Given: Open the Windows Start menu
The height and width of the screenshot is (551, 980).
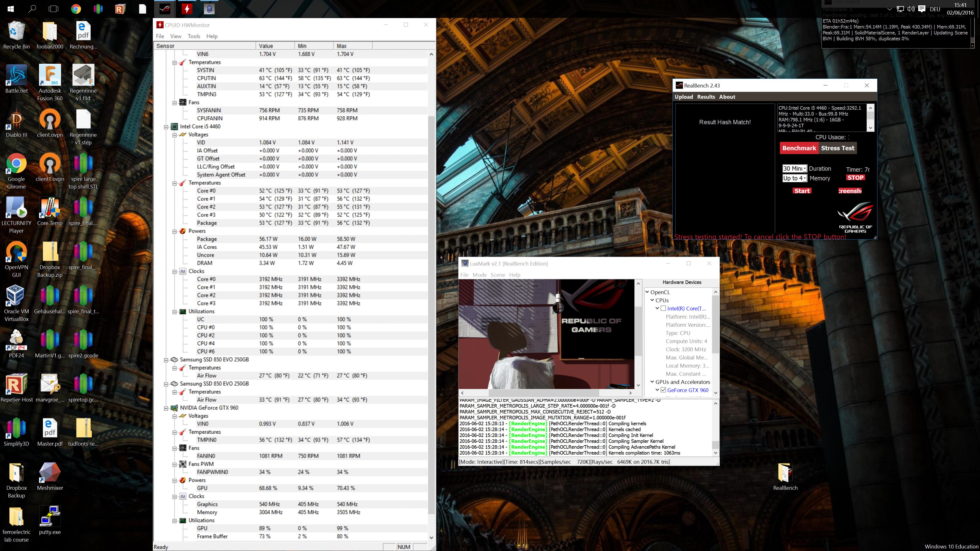Looking at the screenshot, I should coord(10,9).
